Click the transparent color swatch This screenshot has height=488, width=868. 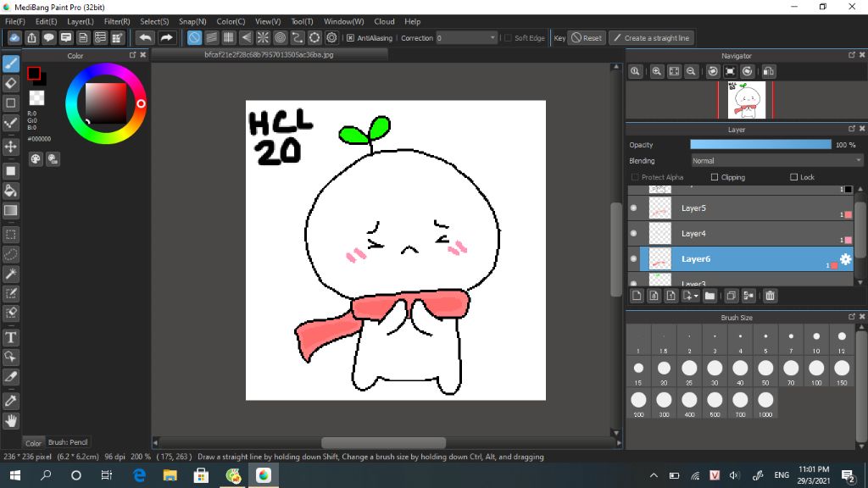(x=36, y=98)
